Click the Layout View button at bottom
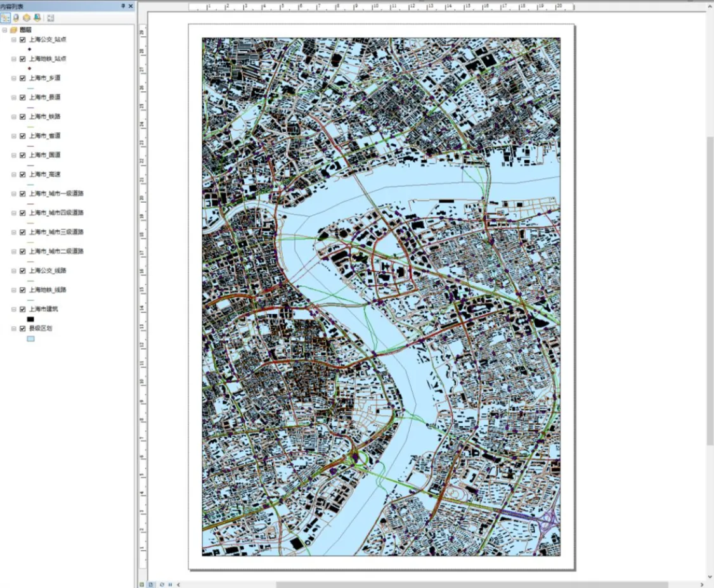This screenshot has width=714, height=588. [151, 584]
